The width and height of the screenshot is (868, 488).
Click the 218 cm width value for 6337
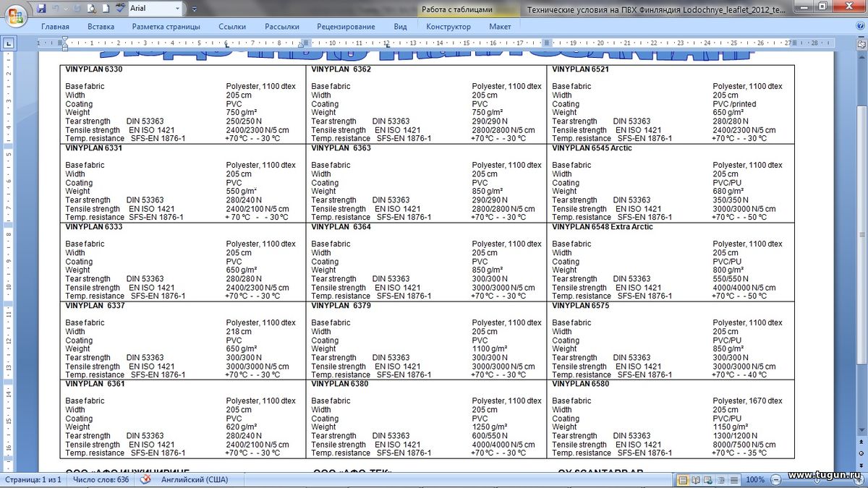[x=239, y=332]
